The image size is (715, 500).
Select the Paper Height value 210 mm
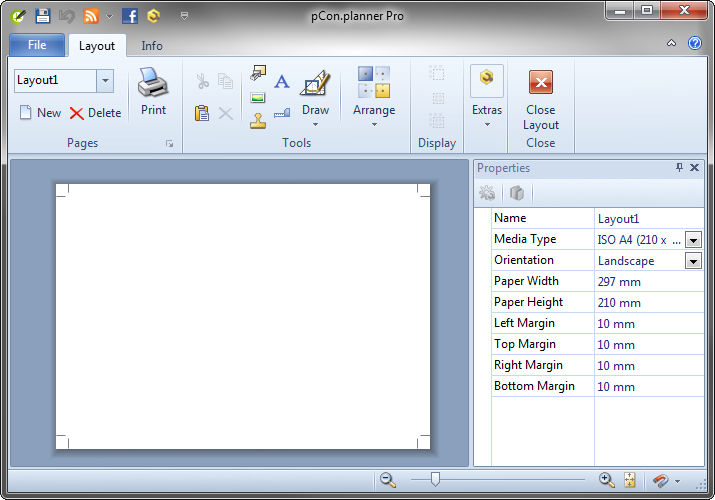(649, 303)
